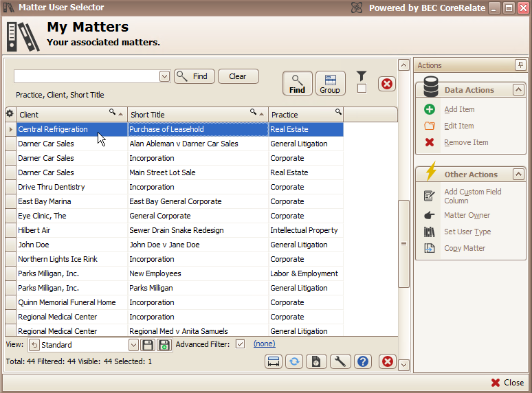Screen dimensions: 532x393
Task: Click the search icon in Client column header
Action: point(112,111)
